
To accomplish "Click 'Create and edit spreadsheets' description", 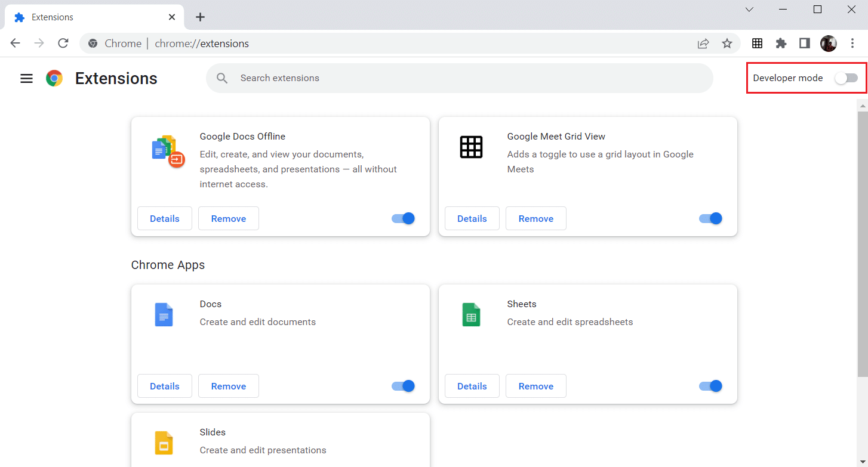I will tap(570, 322).
